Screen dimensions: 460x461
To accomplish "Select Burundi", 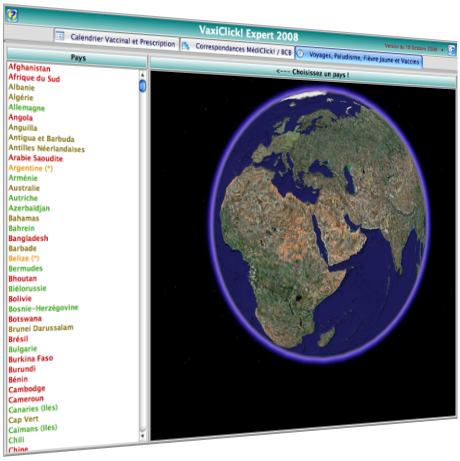I will 22,369.
